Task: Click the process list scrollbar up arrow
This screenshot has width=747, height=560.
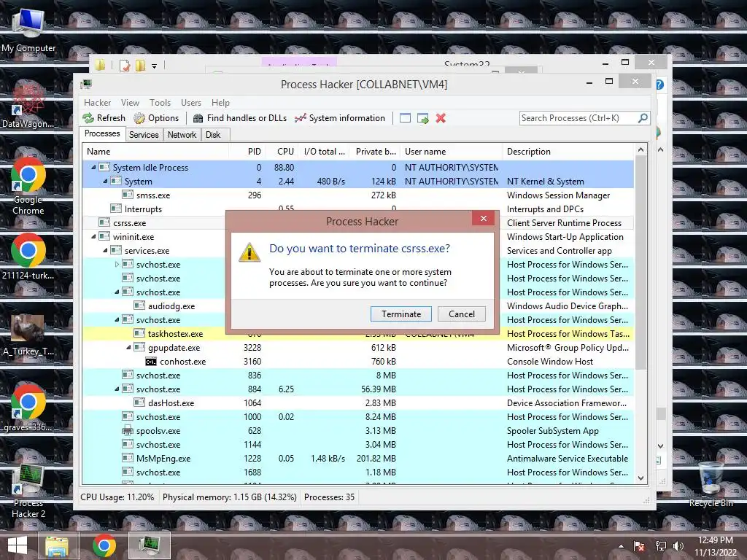Action: (x=640, y=150)
